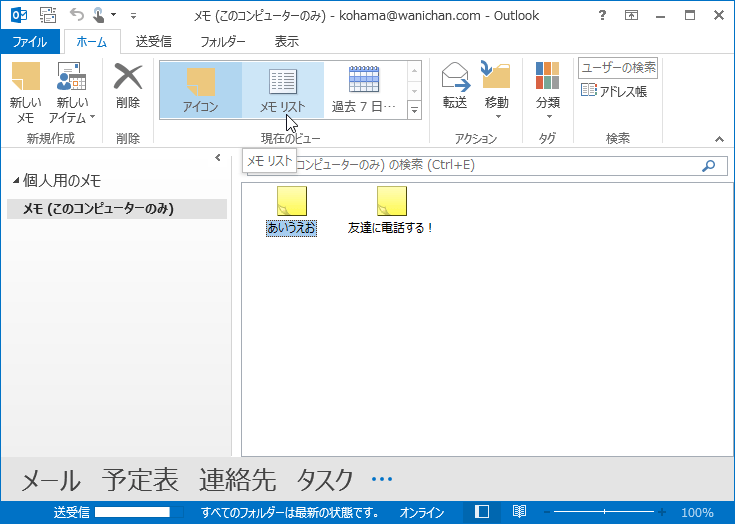Viewport: 735px width, 524px height.
Task: Expand the view gallery with More arrow
Action: coord(414,110)
